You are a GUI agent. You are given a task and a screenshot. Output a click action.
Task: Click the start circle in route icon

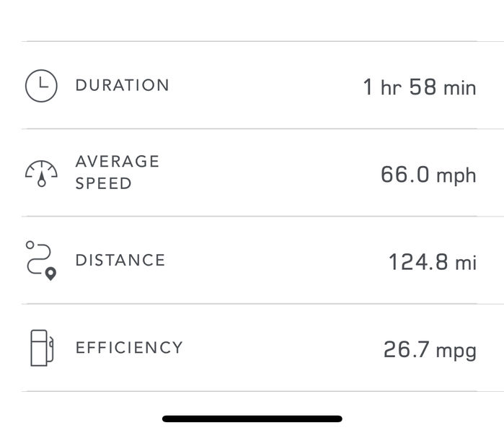coord(30,245)
